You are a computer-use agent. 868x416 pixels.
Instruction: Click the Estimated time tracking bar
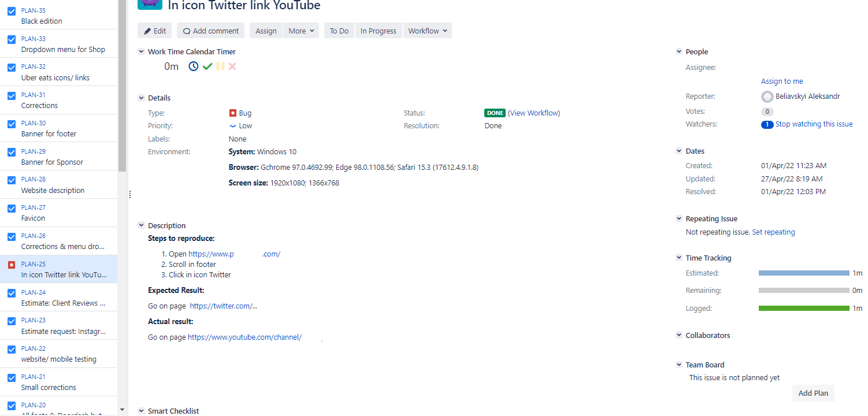(804, 273)
